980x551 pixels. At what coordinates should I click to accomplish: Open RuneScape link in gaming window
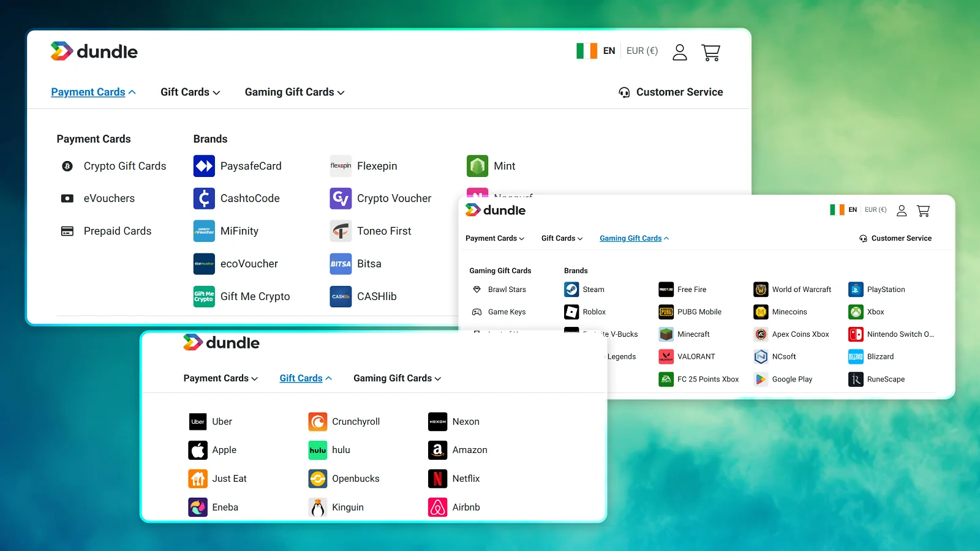[876, 379]
